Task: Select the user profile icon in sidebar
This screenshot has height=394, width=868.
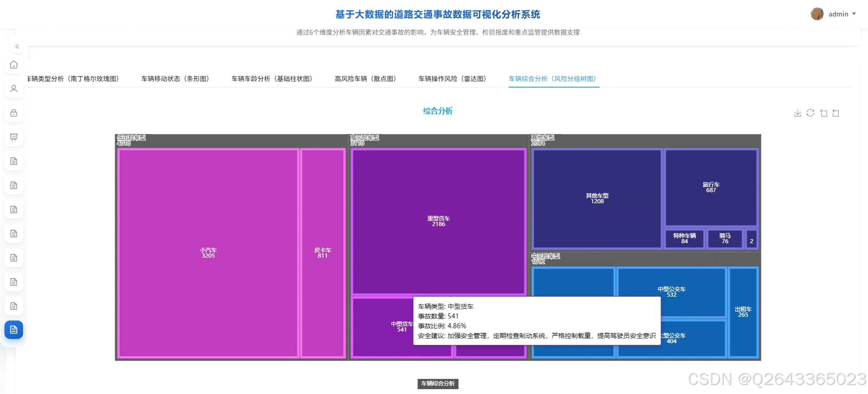Action: [x=14, y=88]
